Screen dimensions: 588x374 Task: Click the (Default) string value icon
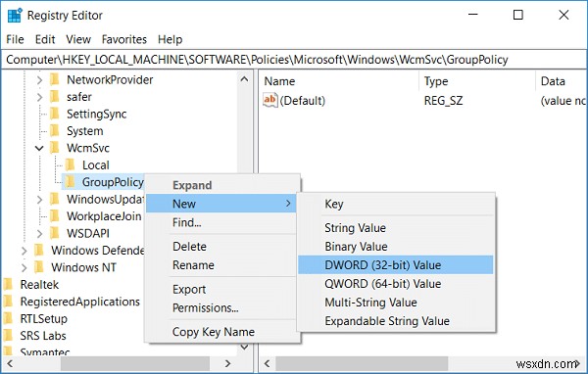pyautogui.click(x=270, y=100)
